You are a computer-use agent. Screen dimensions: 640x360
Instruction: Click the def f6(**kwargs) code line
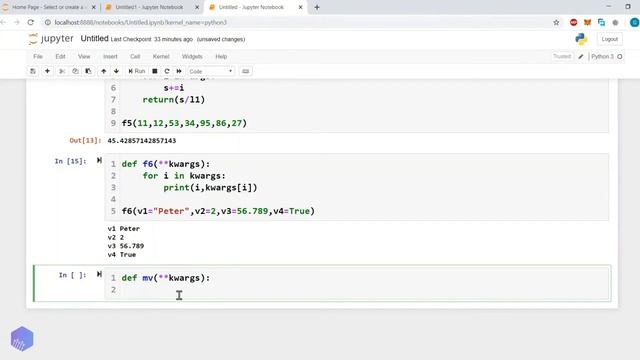point(166,164)
